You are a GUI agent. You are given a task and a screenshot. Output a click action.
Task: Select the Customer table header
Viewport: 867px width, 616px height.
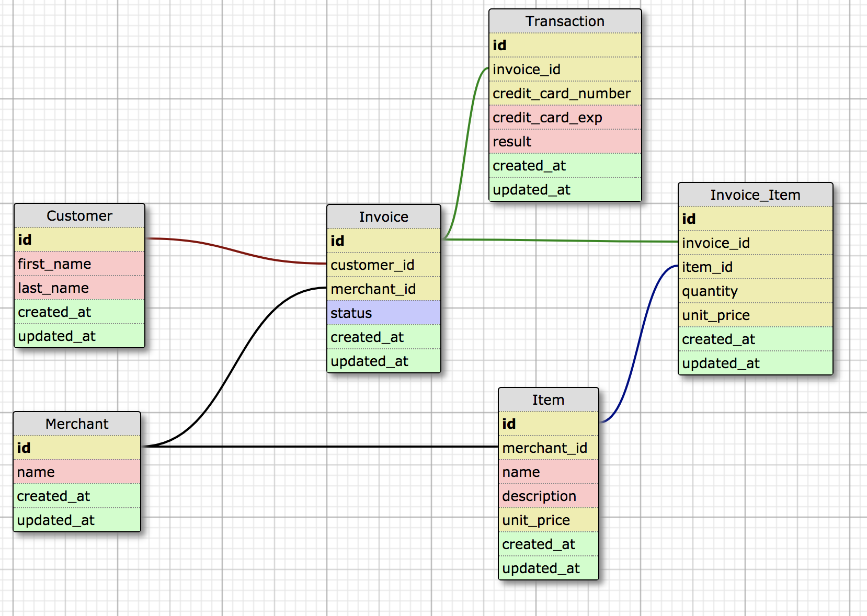pyautogui.click(x=79, y=216)
